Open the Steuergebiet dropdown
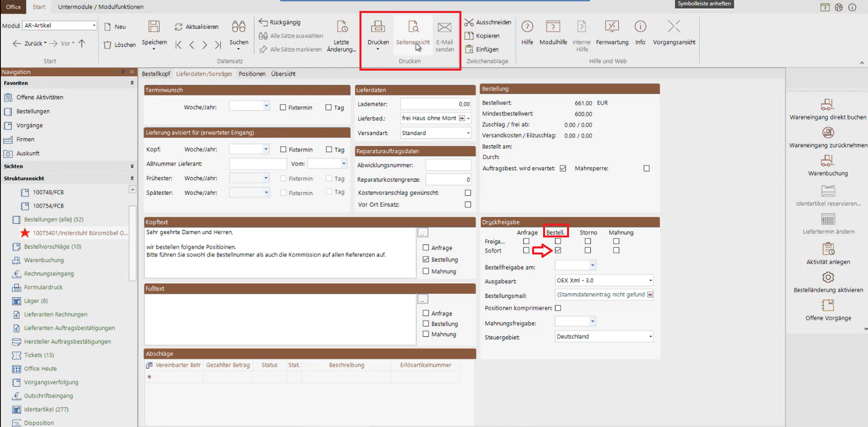 click(650, 336)
